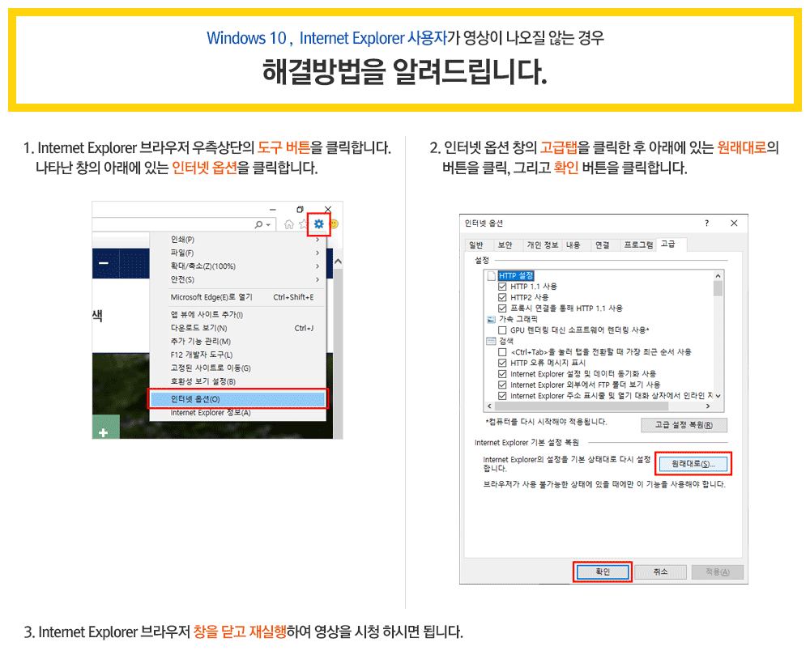Open the address bar search dropdown arrow
This screenshot has width=810, height=672.
[268, 225]
